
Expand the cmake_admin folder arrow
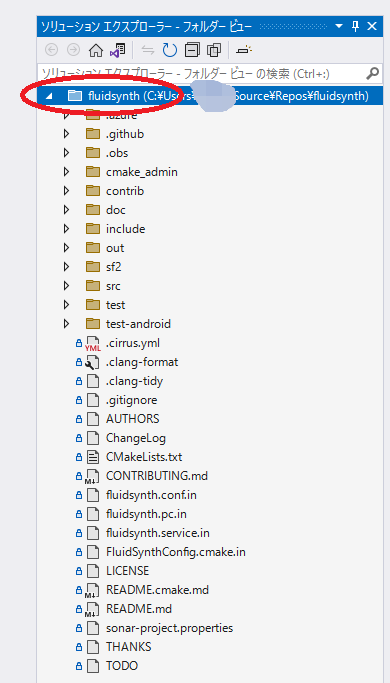66,172
